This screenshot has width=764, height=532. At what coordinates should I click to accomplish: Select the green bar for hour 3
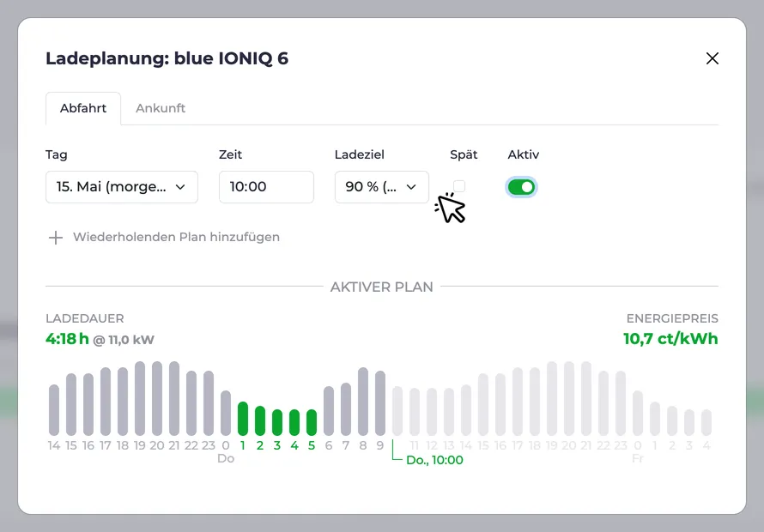277,422
